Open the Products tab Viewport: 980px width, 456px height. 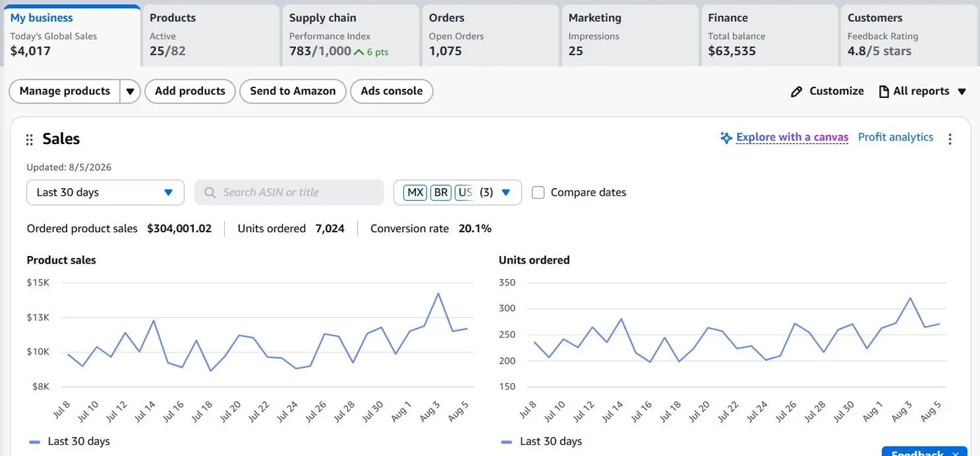click(x=211, y=36)
